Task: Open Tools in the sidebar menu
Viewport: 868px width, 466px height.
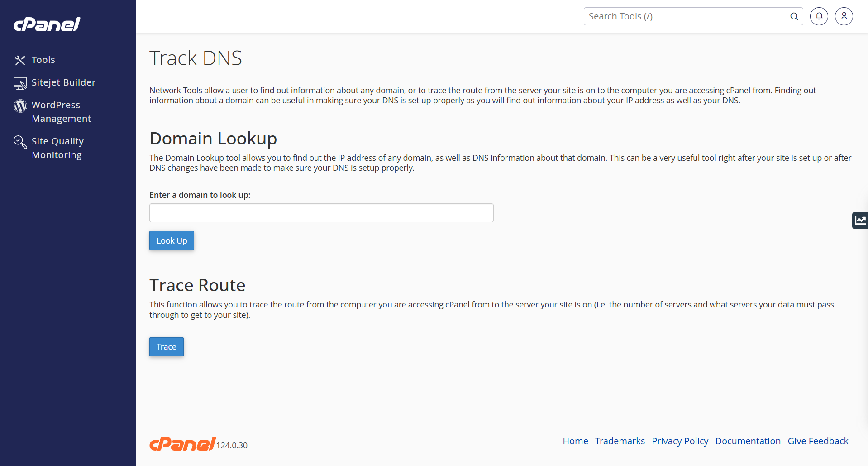Action: pos(43,60)
